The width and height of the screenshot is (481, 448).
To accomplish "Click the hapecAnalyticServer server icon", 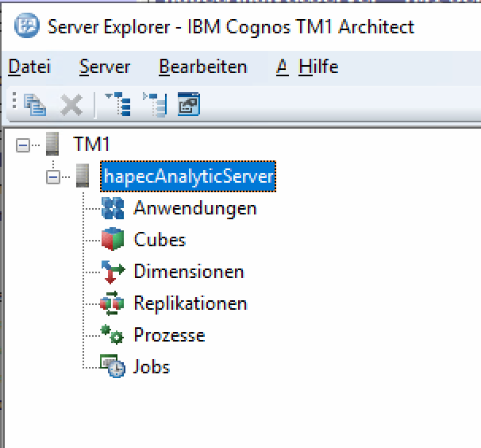I will pos(83,176).
